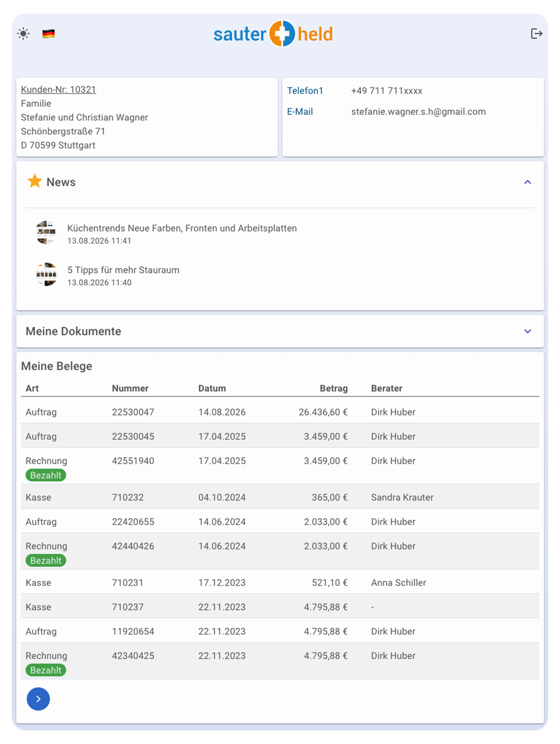Click Bezahlt badge of Rechnung 42440426
The width and height of the screenshot is (560, 744).
pyautogui.click(x=46, y=560)
